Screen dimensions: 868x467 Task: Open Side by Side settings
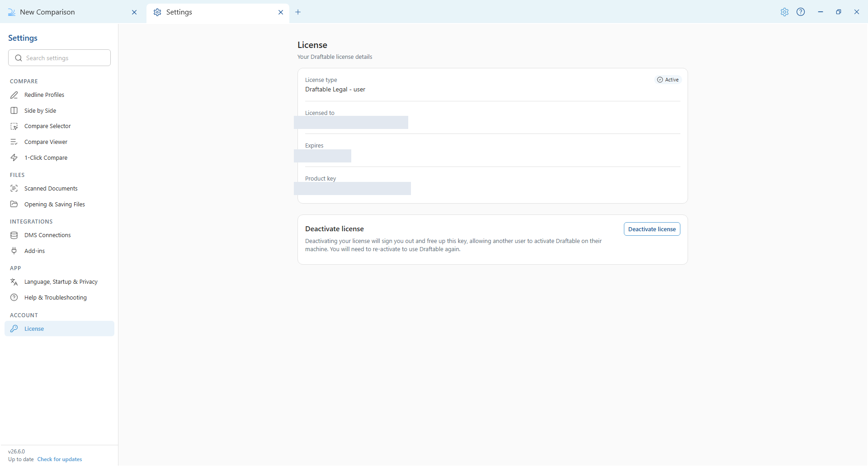[x=59, y=111]
